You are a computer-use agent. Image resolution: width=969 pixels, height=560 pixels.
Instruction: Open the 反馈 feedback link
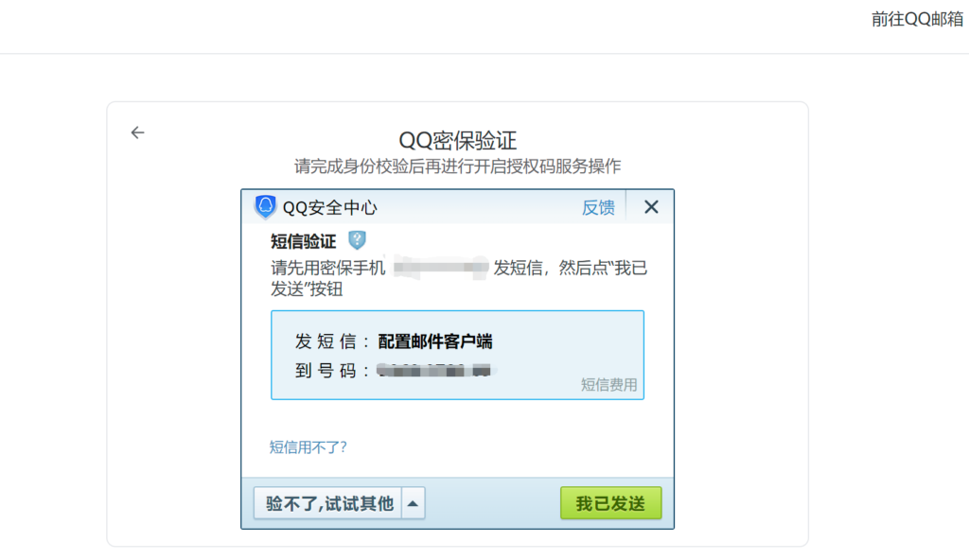[598, 208]
